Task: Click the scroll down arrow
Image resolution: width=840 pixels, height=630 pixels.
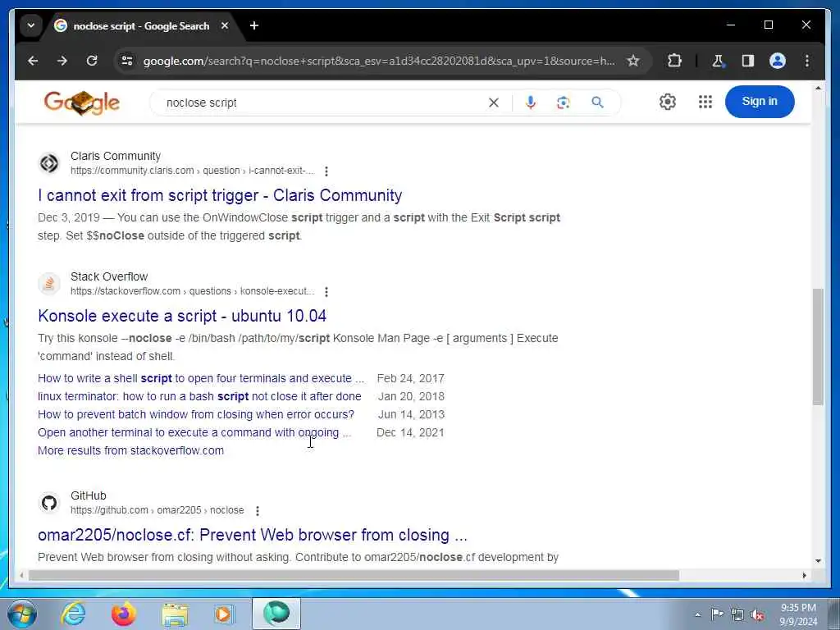Action: click(818, 561)
